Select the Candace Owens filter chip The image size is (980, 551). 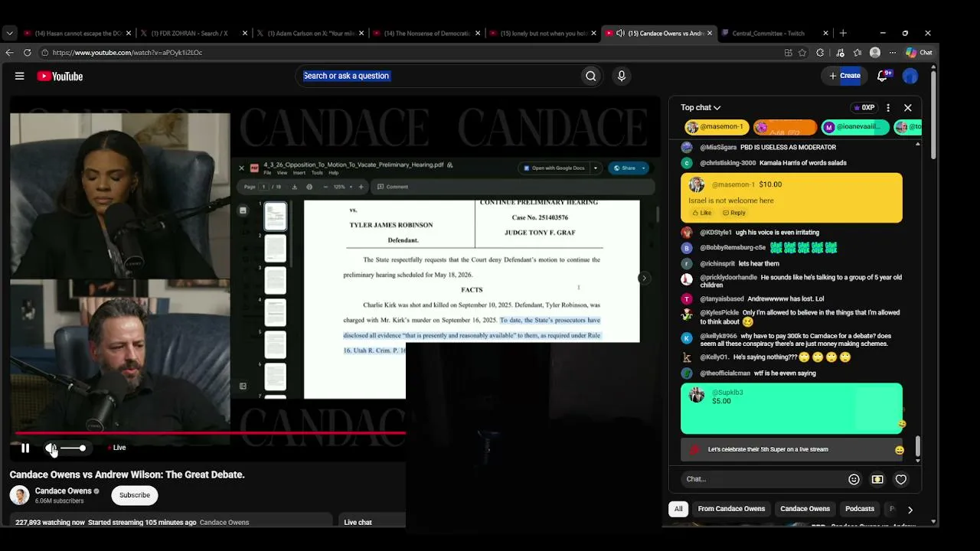click(805, 509)
